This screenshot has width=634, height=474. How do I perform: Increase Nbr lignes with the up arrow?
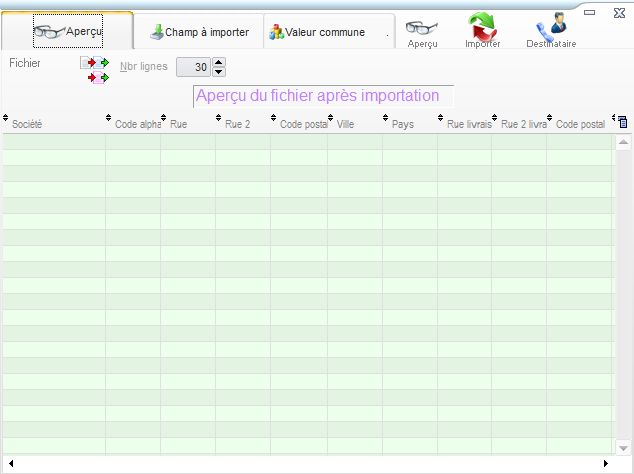(x=219, y=62)
